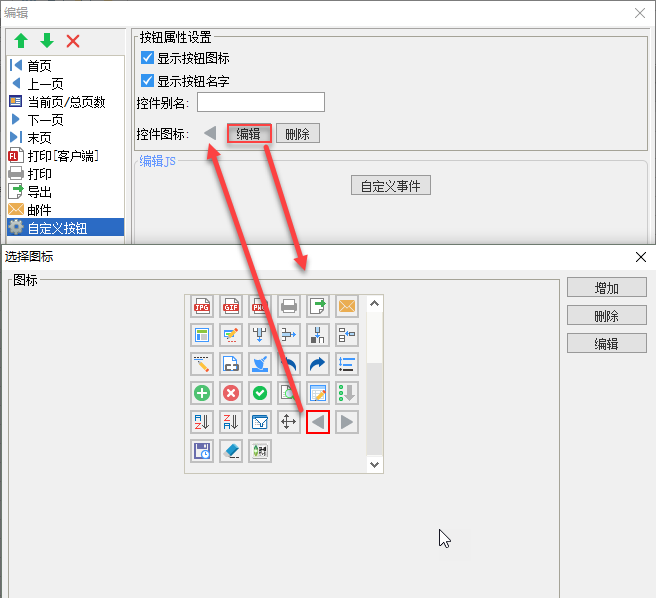Uncheck 显示按钮图标 checkbox

pyautogui.click(x=147, y=57)
